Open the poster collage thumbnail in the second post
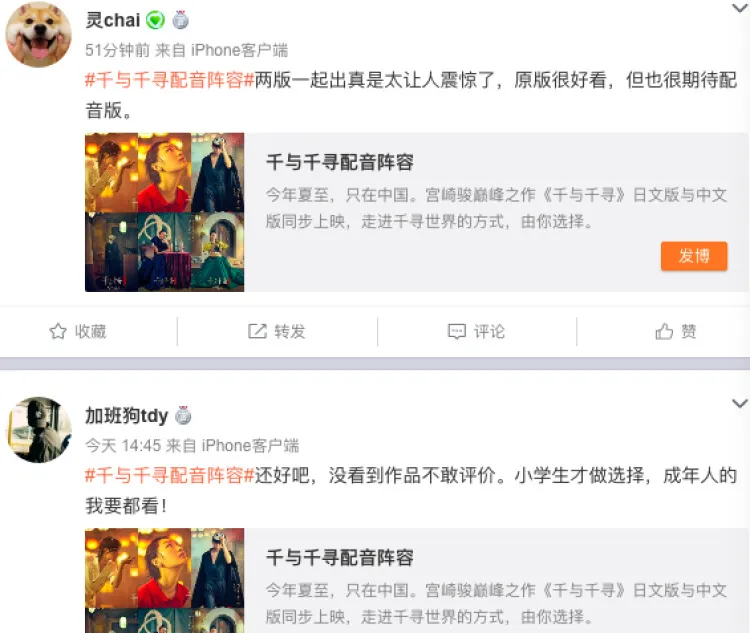Screen dimensions: 750x633 tap(165, 581)
